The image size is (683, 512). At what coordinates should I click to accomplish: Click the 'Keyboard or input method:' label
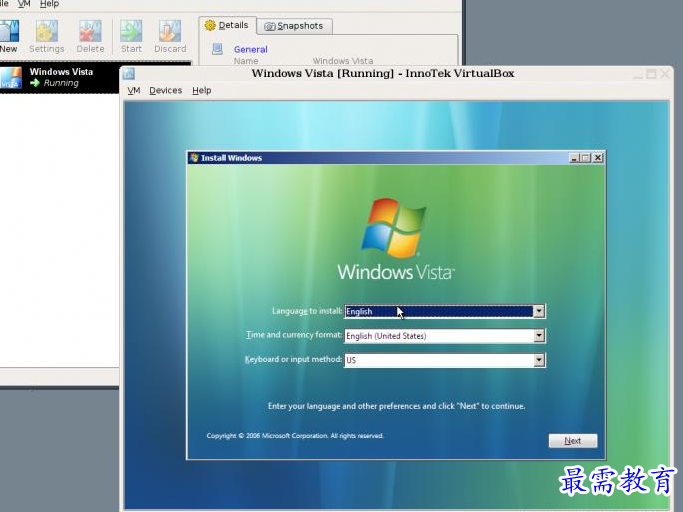(293, 359)
